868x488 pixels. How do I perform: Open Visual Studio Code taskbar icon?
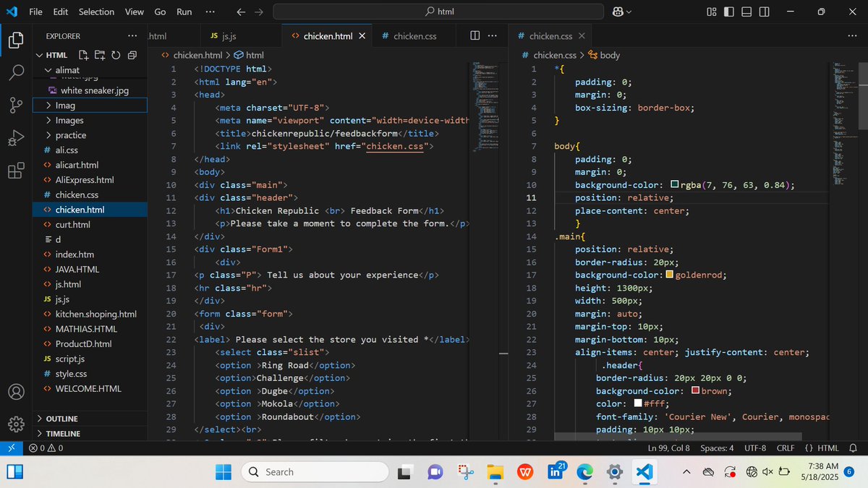coord(646,472)
